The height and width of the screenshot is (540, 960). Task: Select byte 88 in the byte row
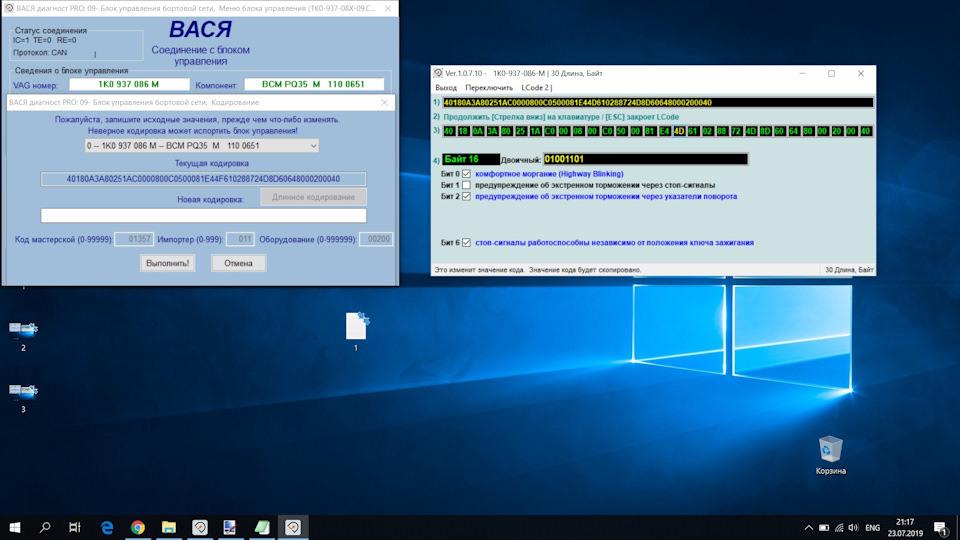tap(722, 131)
